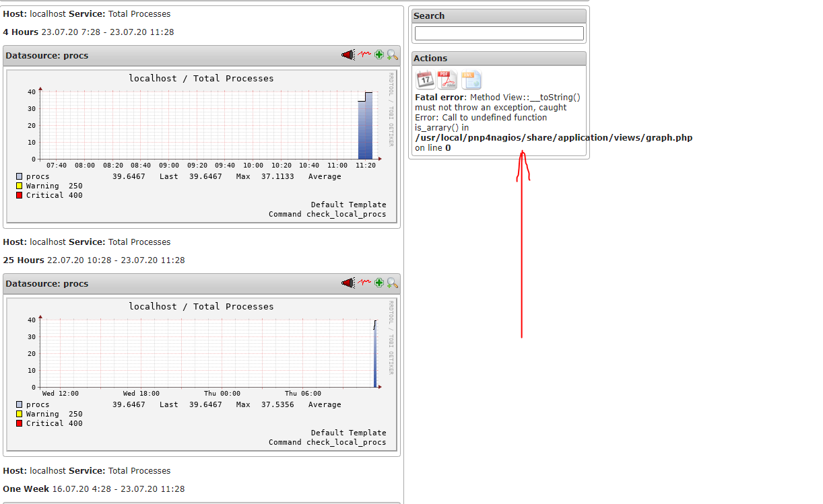
Task: Click the red waveform icon in the 4 Hours panel
Action: (364, 55)
